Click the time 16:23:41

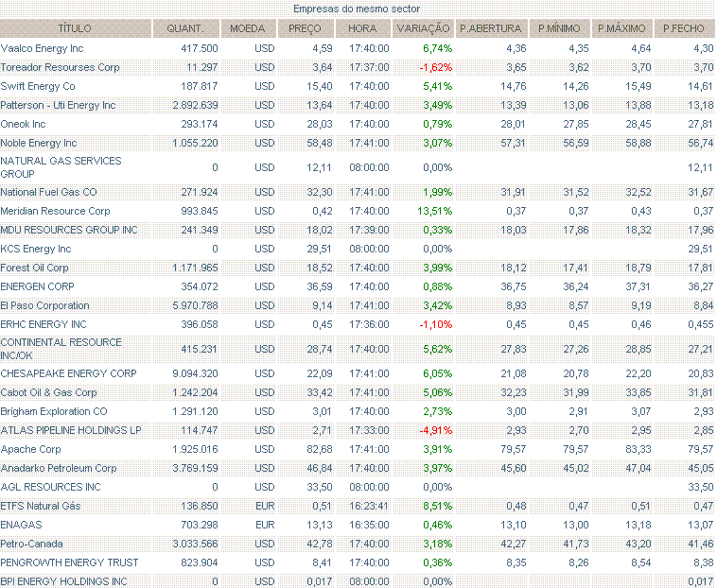pos(370,506)
